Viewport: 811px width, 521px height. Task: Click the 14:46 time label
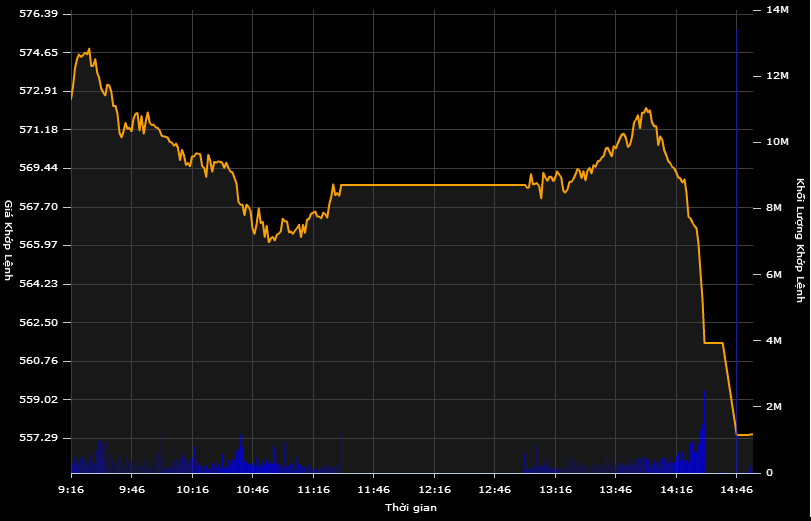coord(737,490)
